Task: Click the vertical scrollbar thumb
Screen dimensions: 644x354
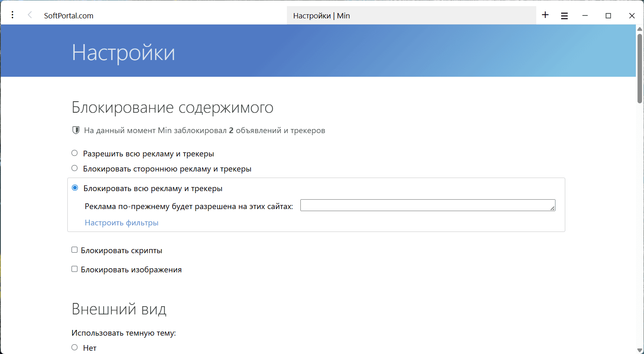Action: (x=640, y=68)
